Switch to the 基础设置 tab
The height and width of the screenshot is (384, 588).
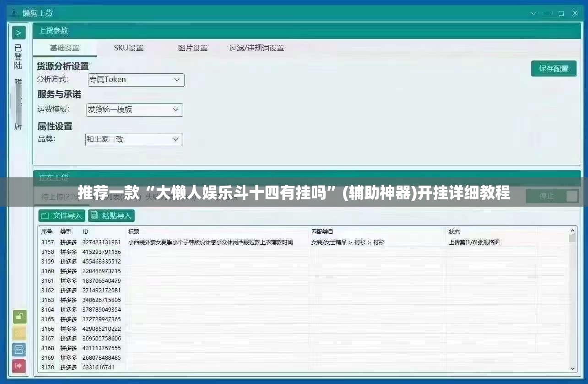pos(65,48)
